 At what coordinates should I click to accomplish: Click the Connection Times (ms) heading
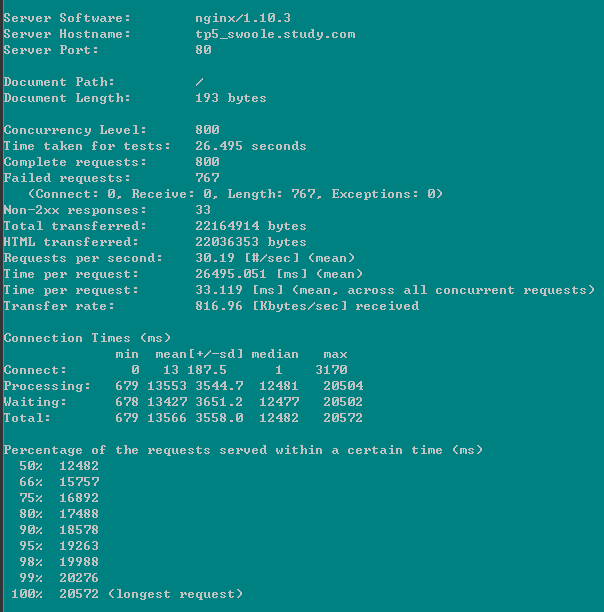click(x=89, y=338)
